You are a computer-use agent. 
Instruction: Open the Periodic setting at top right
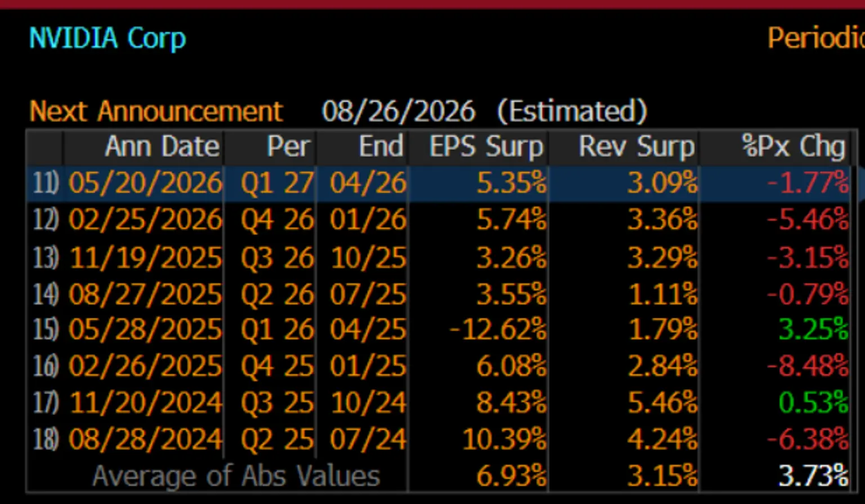coord(815,38)
